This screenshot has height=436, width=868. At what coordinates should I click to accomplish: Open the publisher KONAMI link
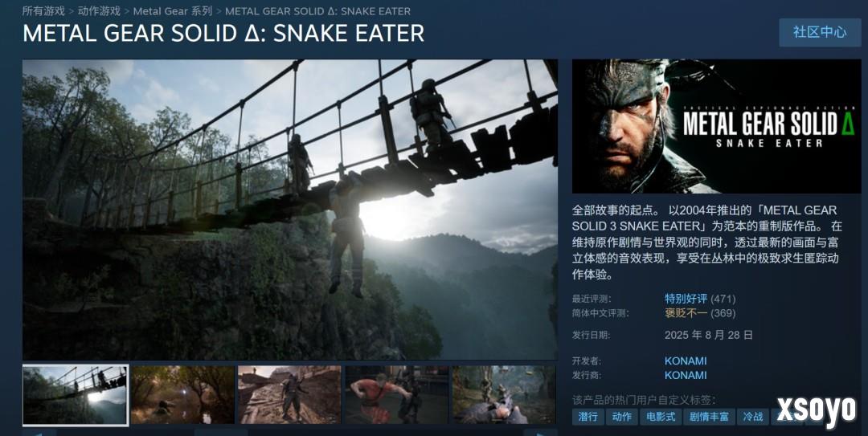tap(686, 375)
